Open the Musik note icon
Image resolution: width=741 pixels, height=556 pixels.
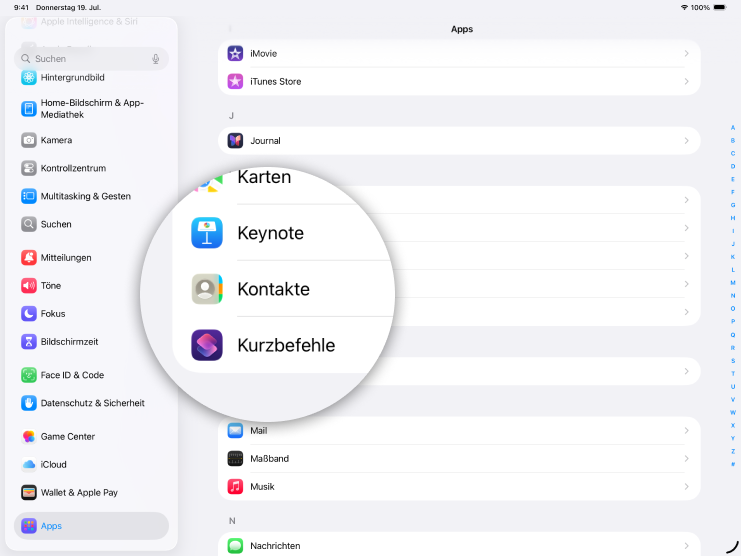point(235,486)
